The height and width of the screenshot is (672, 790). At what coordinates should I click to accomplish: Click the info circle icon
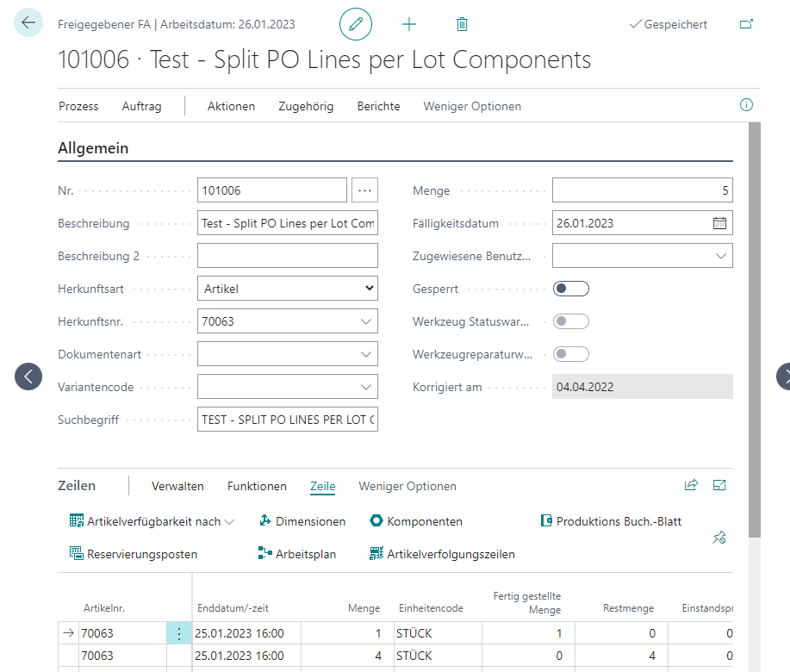746,105
